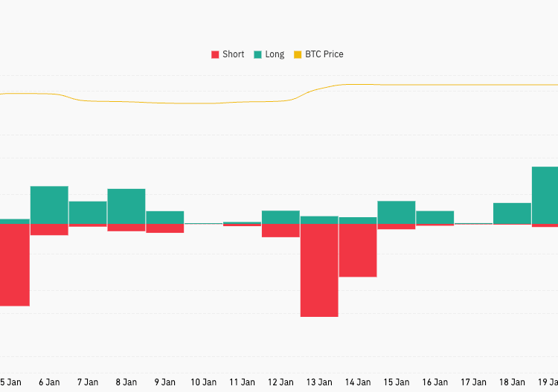Image resolution: width=558 pixels, height=392 pixels.
Task: Select the green Long bar on 7 Jan
Action: tap(88, 213)
